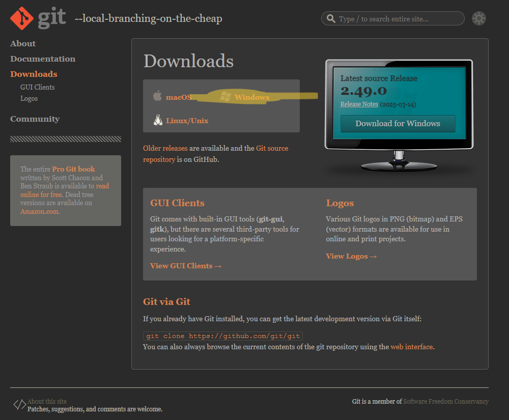The height and width of the screenshot is (420, 509).
Task: Open the Amazon.com link
Action: 39,212
